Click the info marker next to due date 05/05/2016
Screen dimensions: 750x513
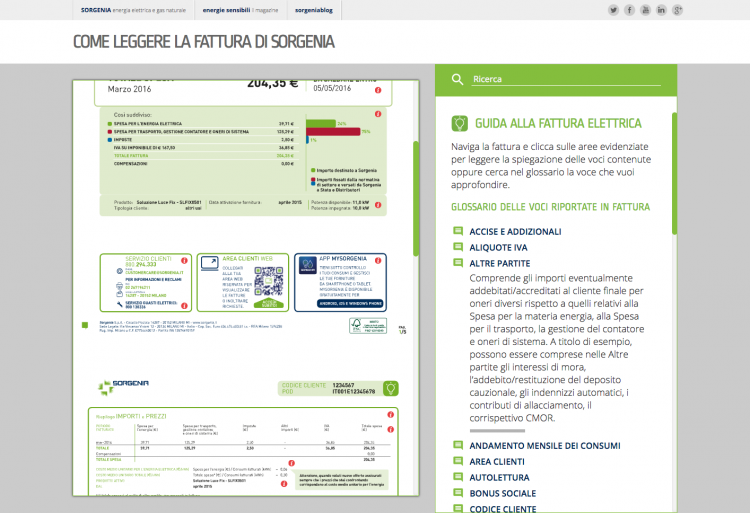tap(378, 90)
